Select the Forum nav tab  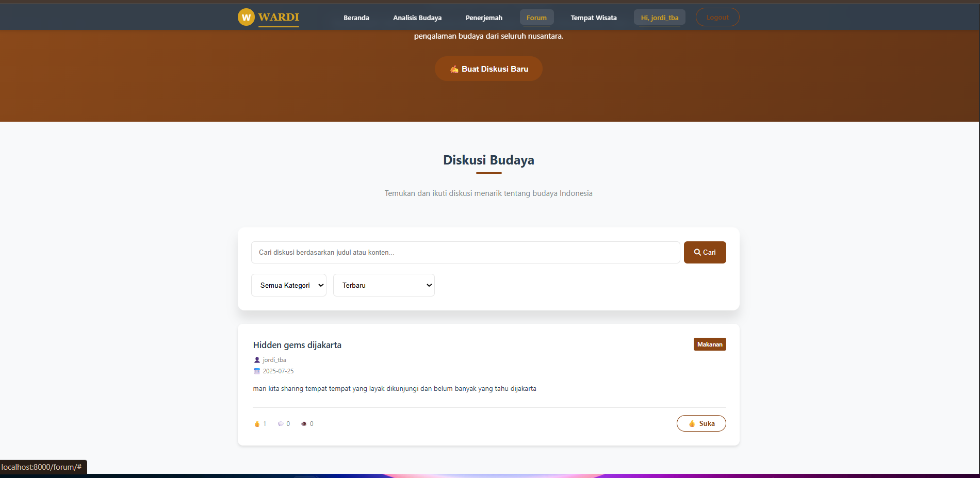pos(536,18)
